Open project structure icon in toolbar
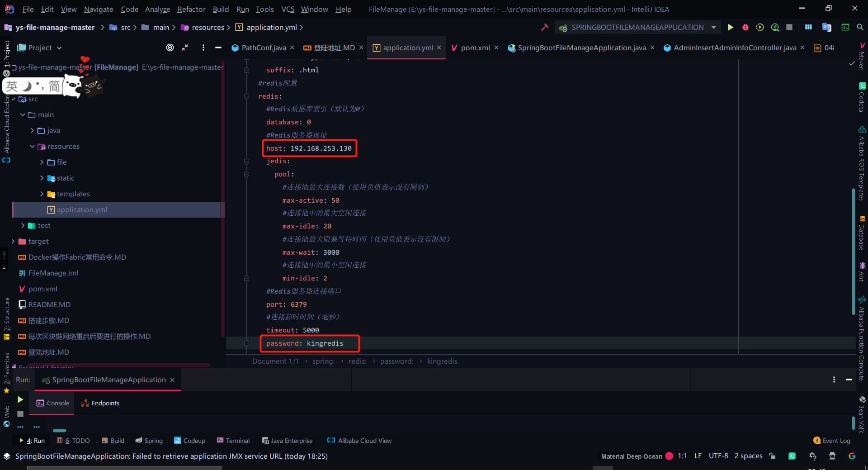Screen dimensions: 868x470 point(808,27)
